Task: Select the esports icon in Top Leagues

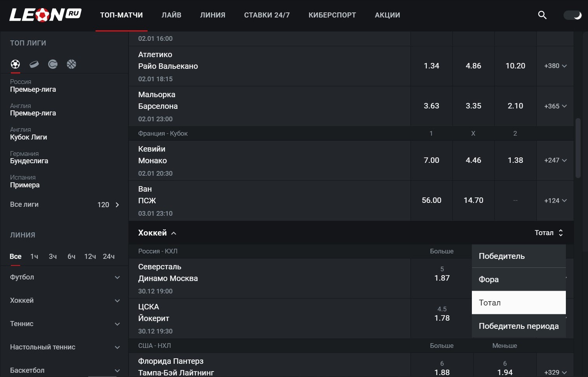Action: pyautogui.click(x=53, y=64)
